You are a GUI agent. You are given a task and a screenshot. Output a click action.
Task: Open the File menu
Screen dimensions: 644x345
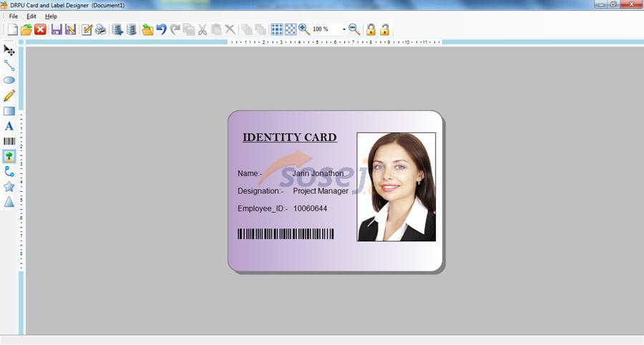click(14, 16)
